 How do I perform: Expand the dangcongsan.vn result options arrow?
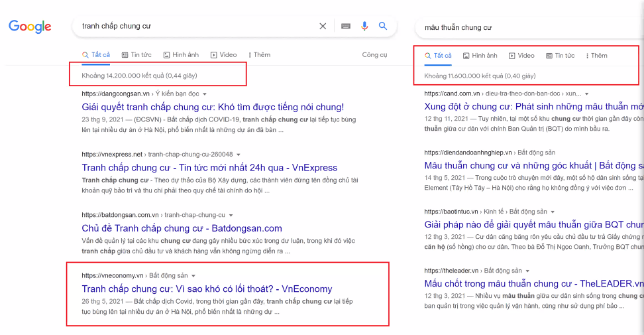[205, 94]
